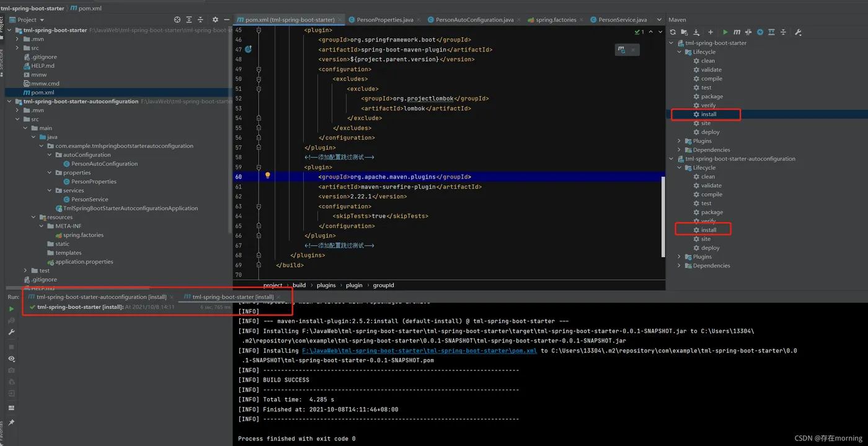Open Maven settings wrench icon
The image size is (868, 446).
point(798,32)
